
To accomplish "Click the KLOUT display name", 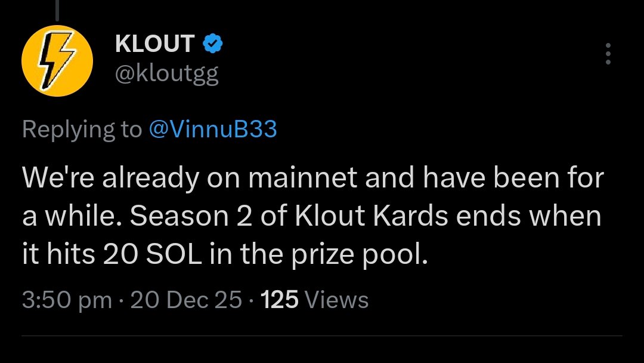I will coord(154,44).
